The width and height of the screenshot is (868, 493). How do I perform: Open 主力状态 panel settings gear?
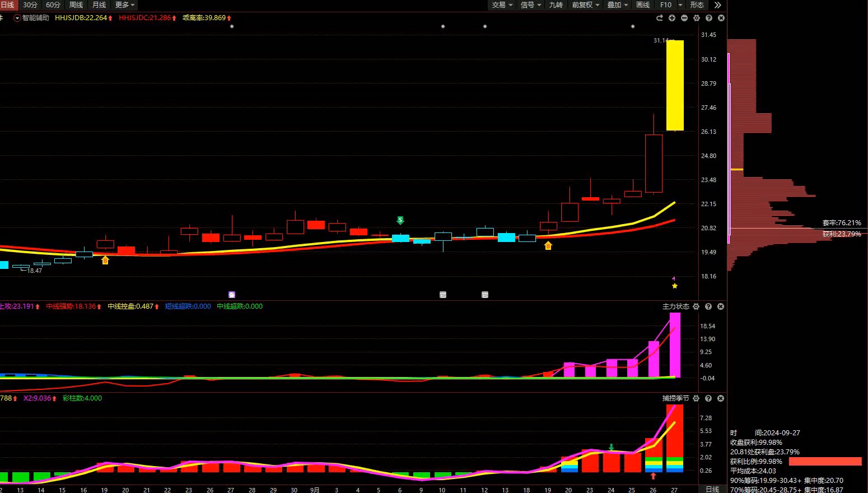pyautogui.click(x=696, y=306)
